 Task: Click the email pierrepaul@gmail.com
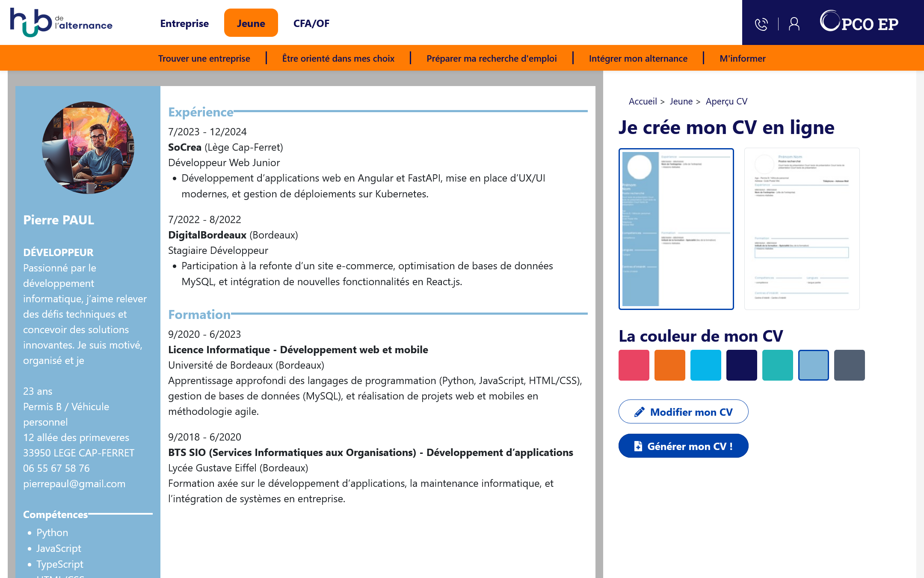[74, 484]
